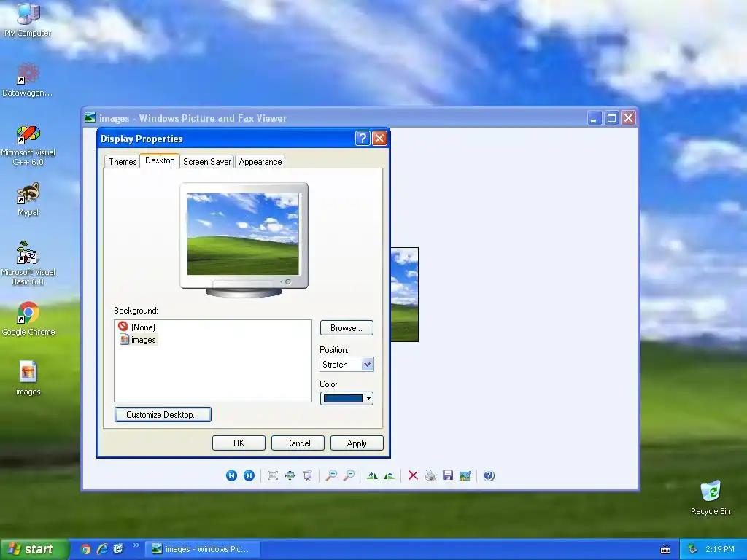Image resolution: width=747 pixels, height=560 pixels.
Task: Select the DataWagon desktop shortcut
Action: click(28, 79)
